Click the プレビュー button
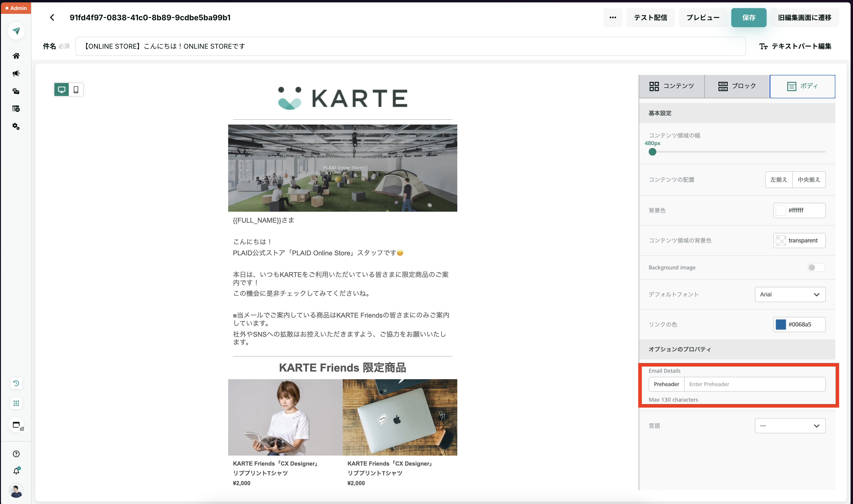853x504 pixels. pos(703,18)
